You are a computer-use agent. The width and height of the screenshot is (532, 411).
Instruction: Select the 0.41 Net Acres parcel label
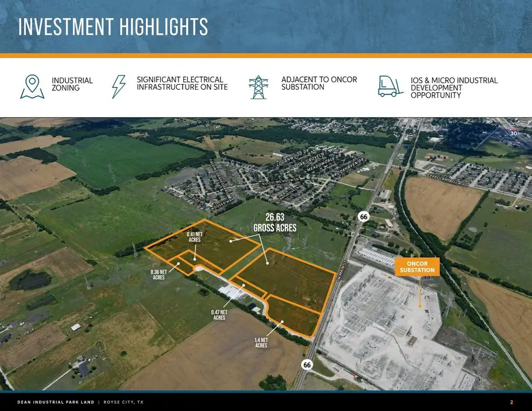pyautogui.click(x=196, y=237)
